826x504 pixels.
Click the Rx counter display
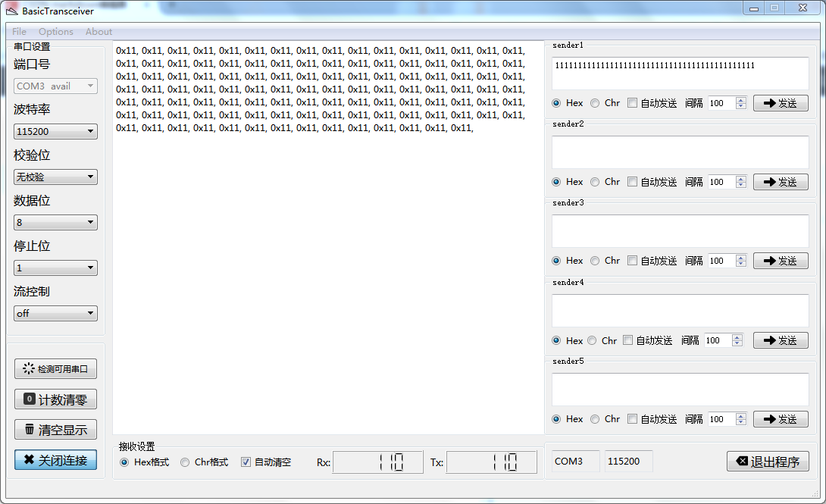point(377,462)
